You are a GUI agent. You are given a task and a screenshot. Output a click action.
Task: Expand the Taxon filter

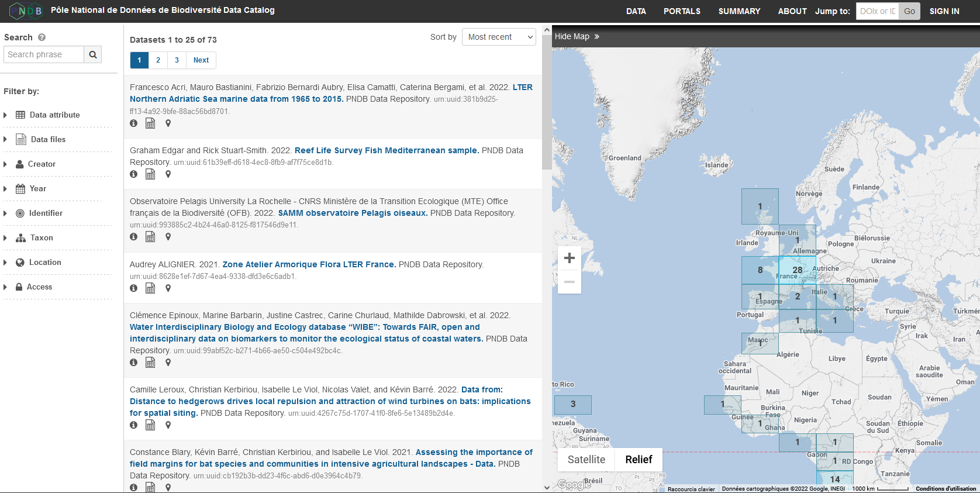[x=57, y=238]
